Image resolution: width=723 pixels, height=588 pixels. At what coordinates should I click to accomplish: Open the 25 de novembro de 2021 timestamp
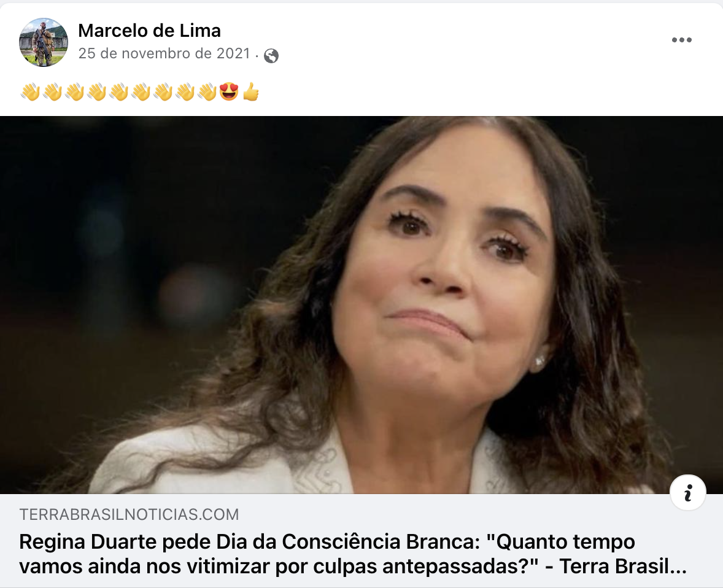click(x=164, y=53)
